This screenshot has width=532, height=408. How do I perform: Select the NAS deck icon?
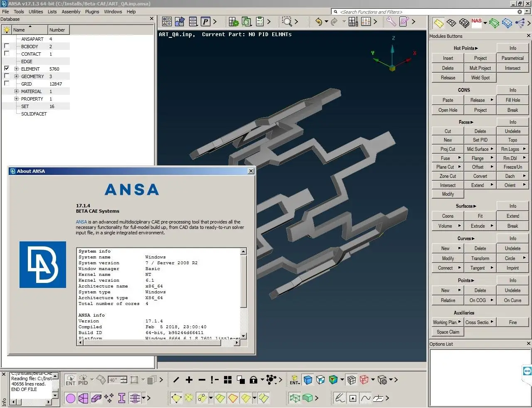point(476,23)
